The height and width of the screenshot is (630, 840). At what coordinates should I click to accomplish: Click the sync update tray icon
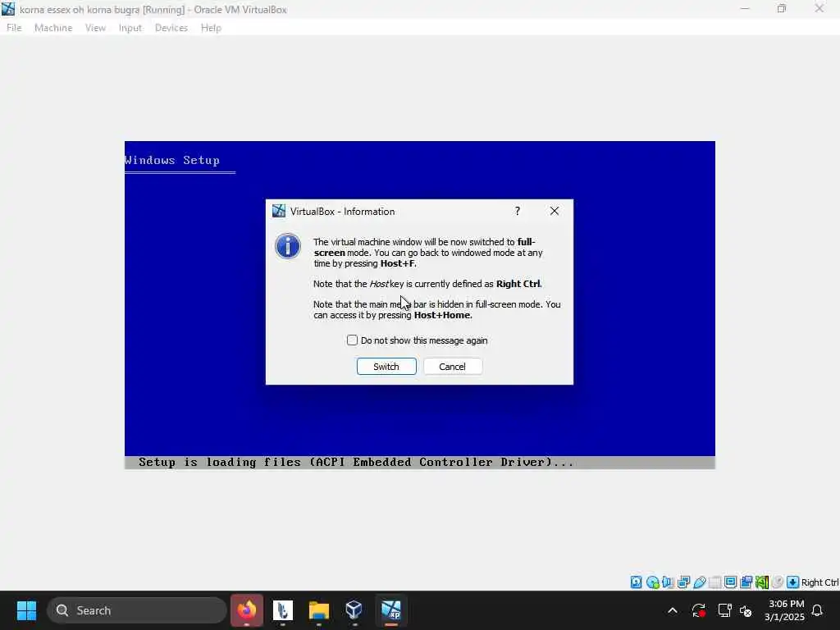699,610
